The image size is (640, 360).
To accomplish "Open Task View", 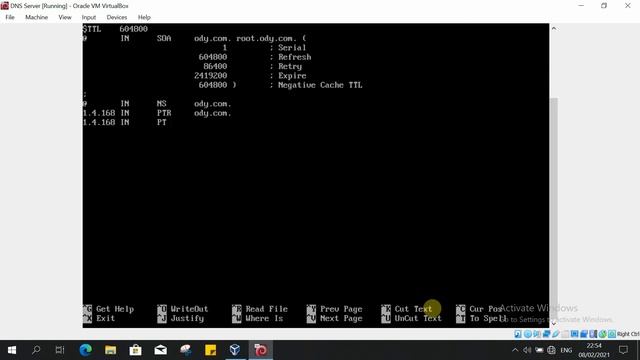I will (x=60, y=350).
